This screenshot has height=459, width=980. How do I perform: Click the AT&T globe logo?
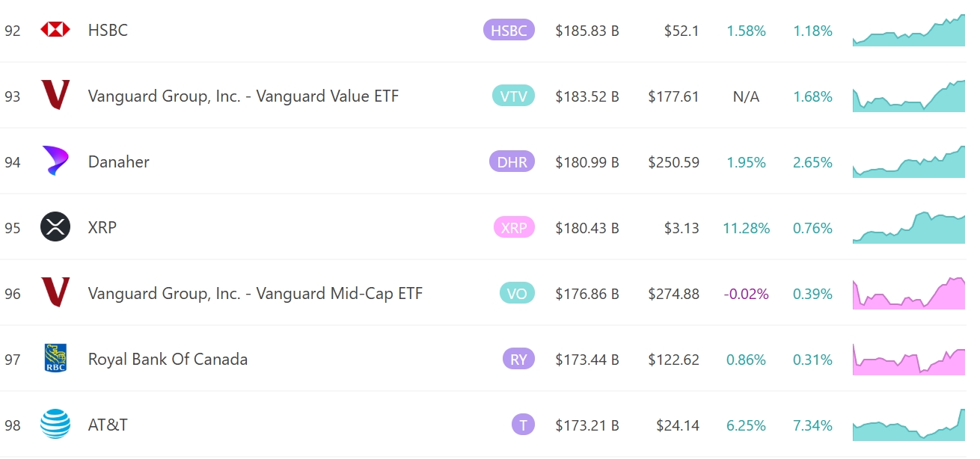[55, 424]
